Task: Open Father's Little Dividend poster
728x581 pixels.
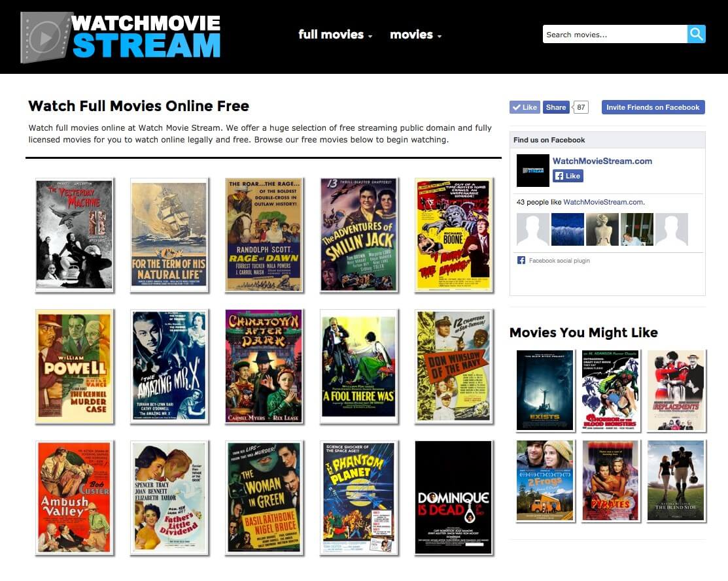Action: click(169, 498)
